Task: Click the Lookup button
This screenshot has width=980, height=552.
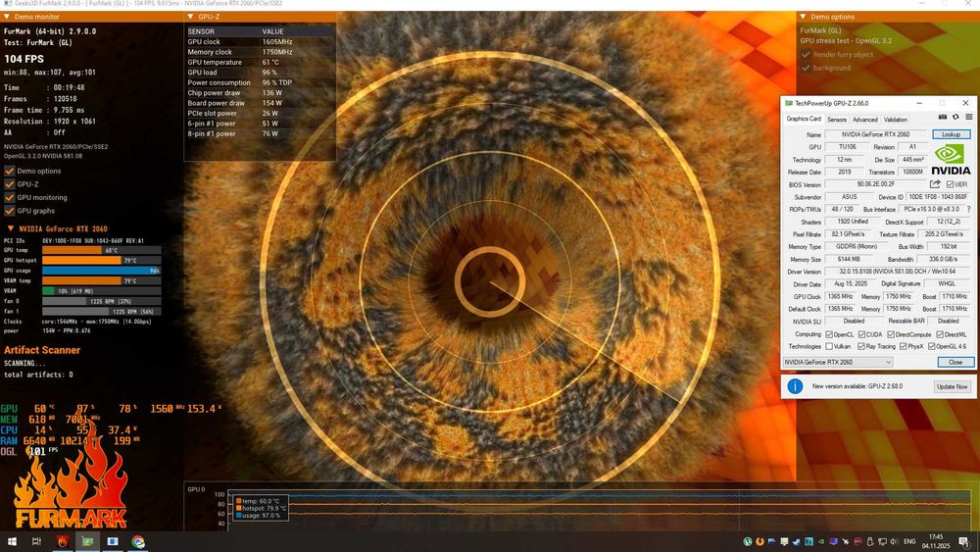Action: 951,134
